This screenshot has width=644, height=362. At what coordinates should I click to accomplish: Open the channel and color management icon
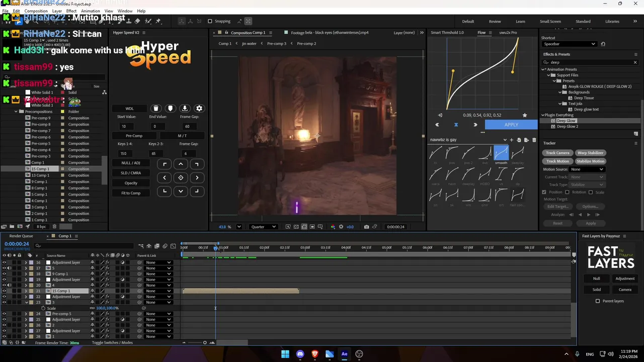coord(333,227)
